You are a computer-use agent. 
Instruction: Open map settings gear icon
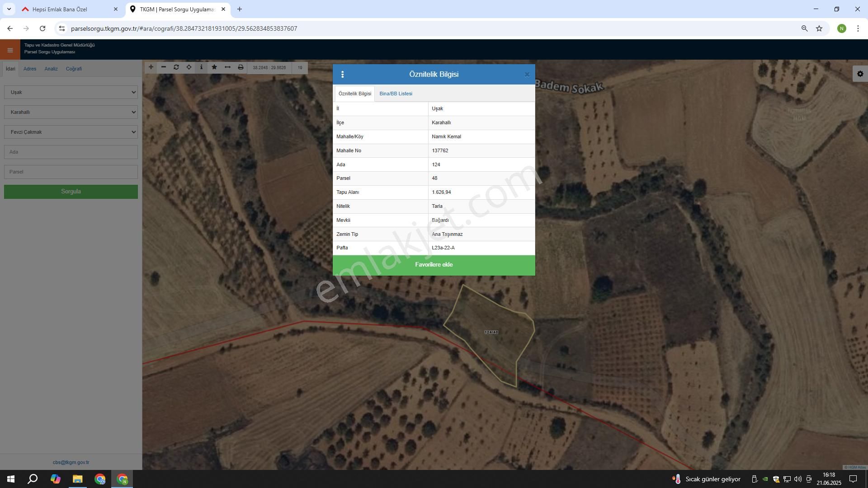(860, 74)
